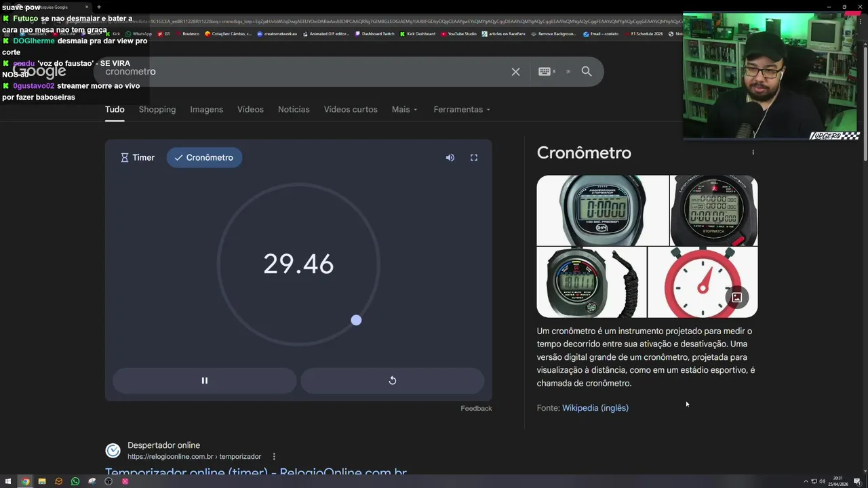The height and width of the screenshot is (488, 868).
Task: Expand the stopwatch widget to fullscreen
Action: click(474, 157)
